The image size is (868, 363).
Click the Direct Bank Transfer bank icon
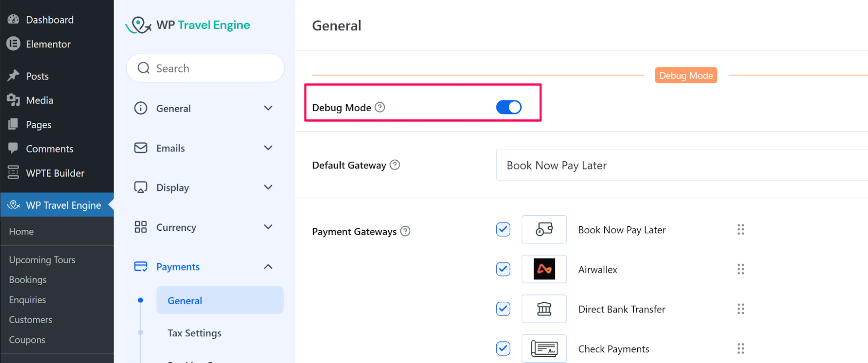tap(544, 309)
